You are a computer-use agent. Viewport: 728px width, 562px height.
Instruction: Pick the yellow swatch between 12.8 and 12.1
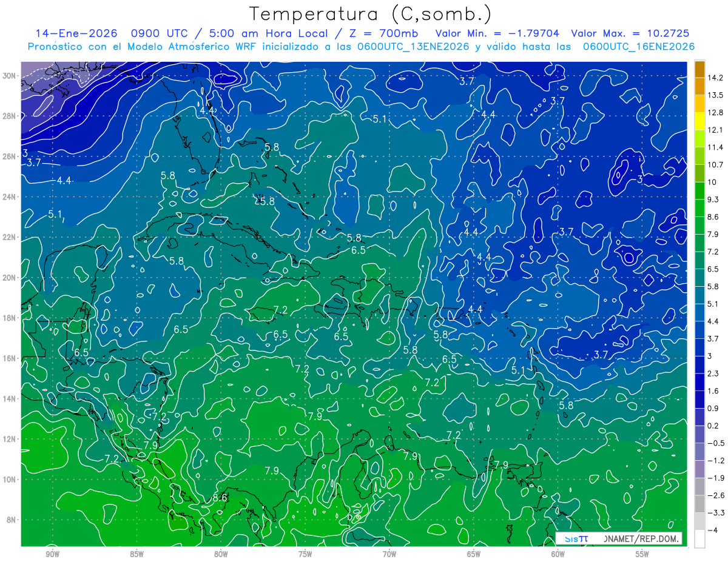[x=699, y=121]
